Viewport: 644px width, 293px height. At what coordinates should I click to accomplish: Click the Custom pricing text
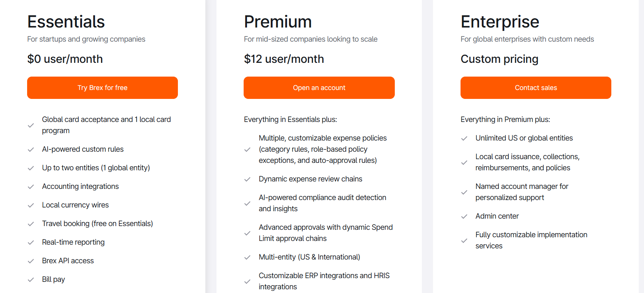tap(499, 59)
